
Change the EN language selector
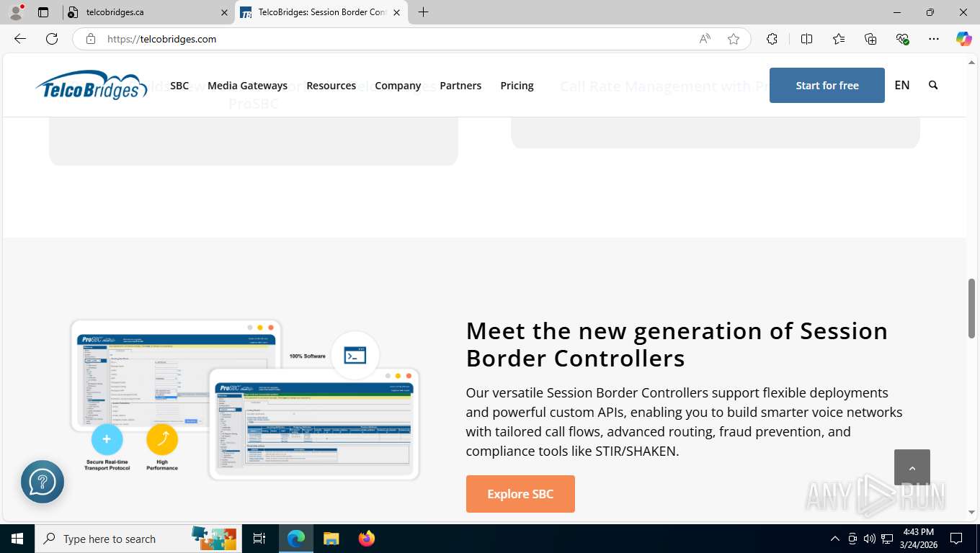click(902, 85)
